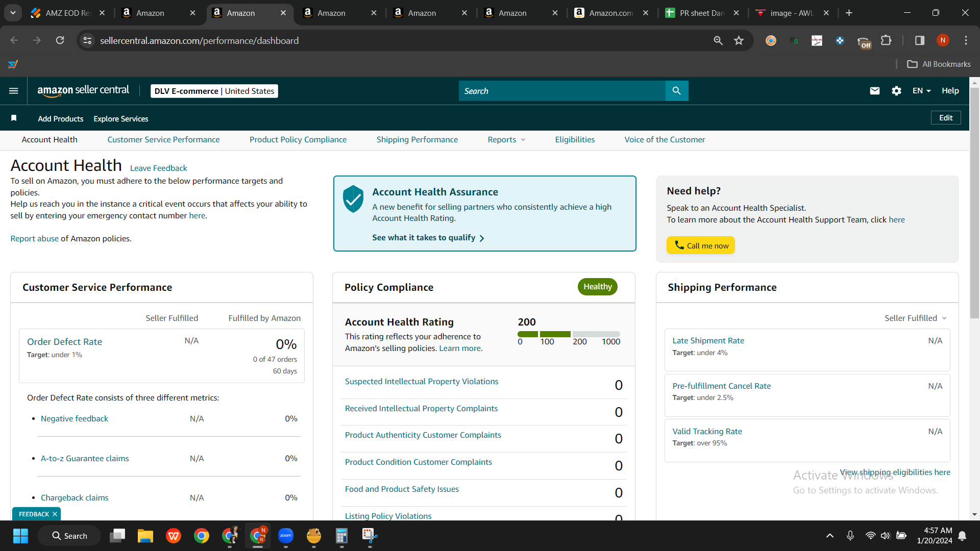This screenshot has height=551, width=980.
Task: Open the Learn more link under Account Health Rating
Action: click(460, 348)
